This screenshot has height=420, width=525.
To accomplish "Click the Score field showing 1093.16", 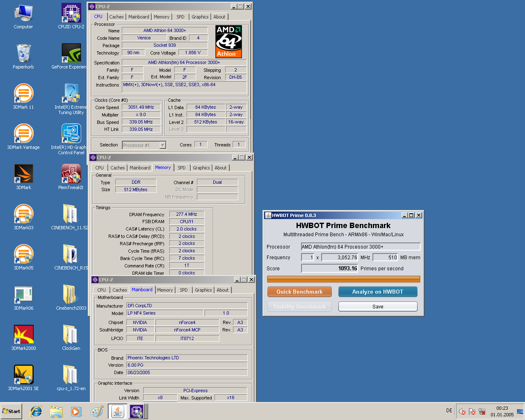I will [330, 268].
